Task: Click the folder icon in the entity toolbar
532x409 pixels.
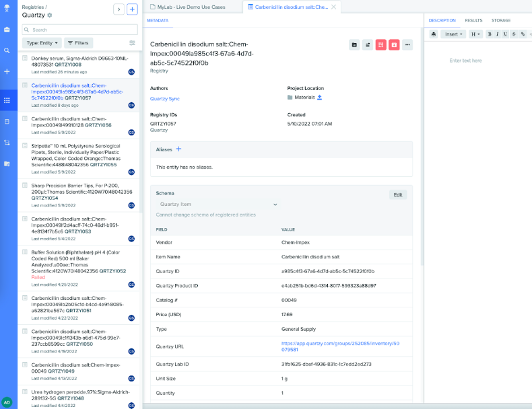Action: (x=354, y=44)
